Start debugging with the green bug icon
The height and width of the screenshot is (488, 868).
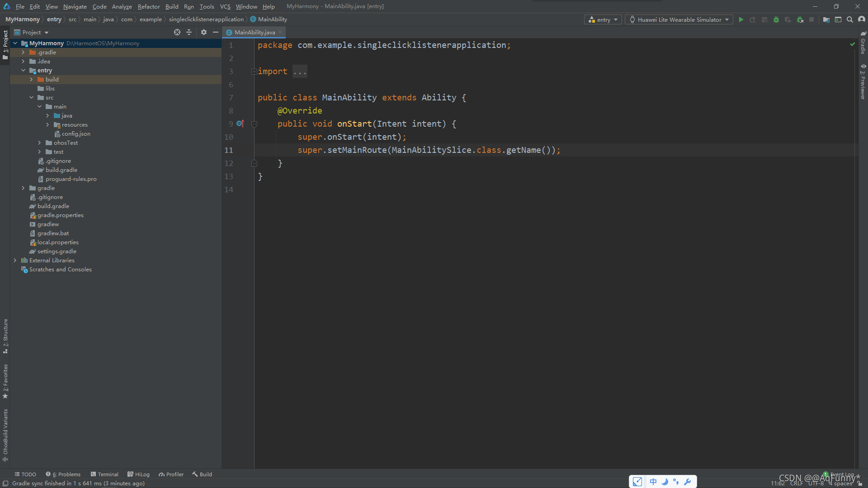(776, 19)
